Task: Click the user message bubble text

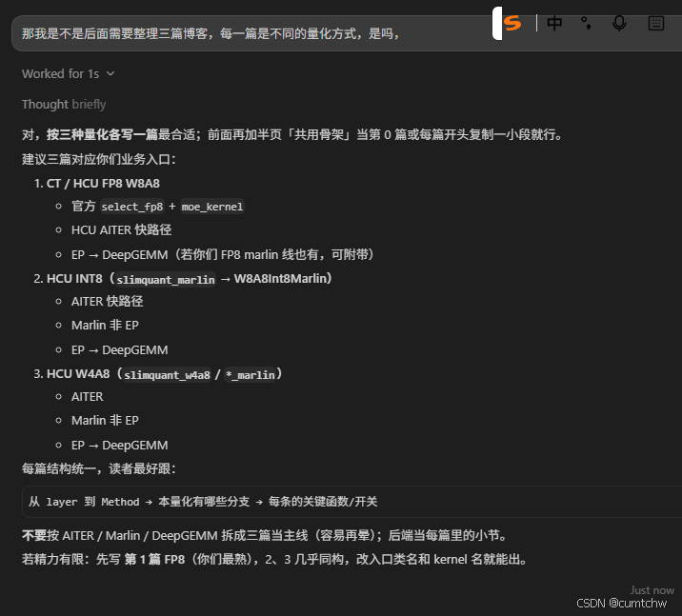Action: (211, 33)
